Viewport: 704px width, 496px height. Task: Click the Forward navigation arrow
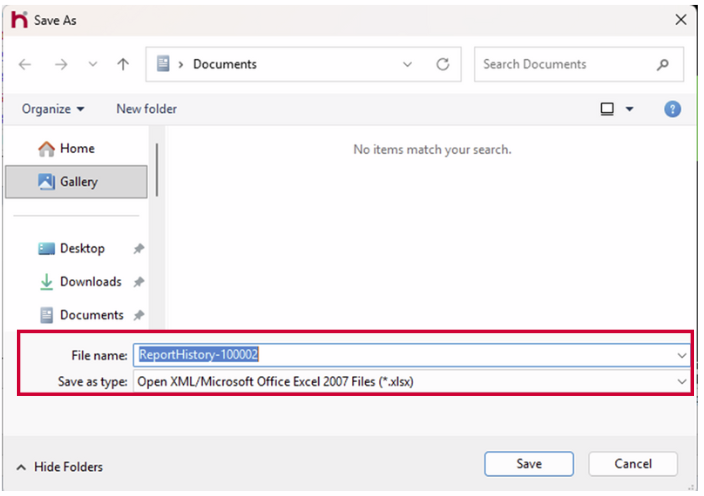(60, 64)
